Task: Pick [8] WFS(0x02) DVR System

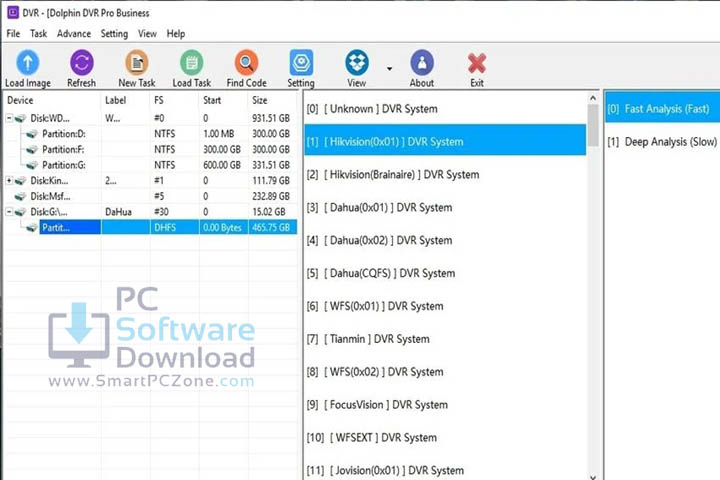Action: (x=445, y=372)
